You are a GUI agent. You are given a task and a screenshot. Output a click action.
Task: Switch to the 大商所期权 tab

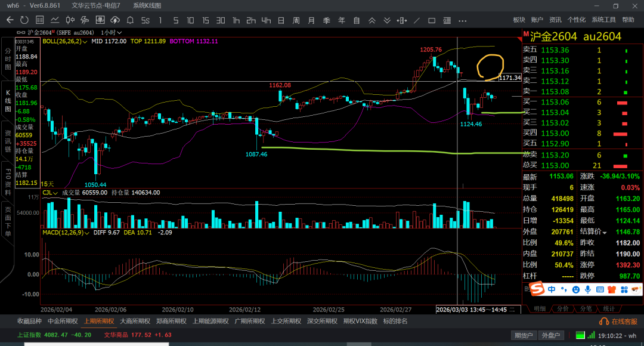point(135,322)
